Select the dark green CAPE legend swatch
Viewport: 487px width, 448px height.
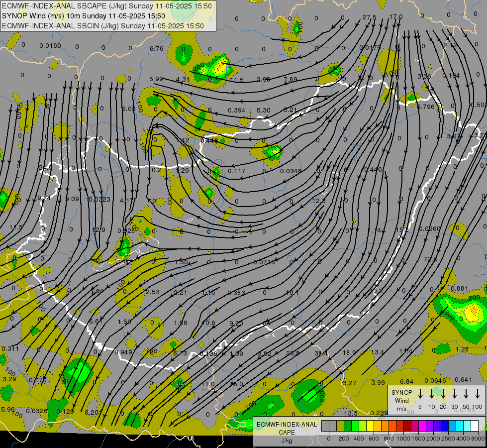pos(348,426)
